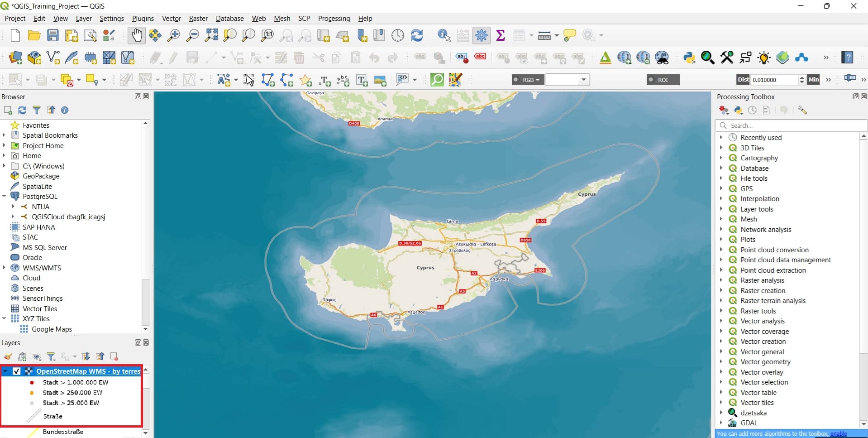Screen dimensions: 868x438
Task: Select the Pan Map hand tool
Action: (x=136, y=35)
